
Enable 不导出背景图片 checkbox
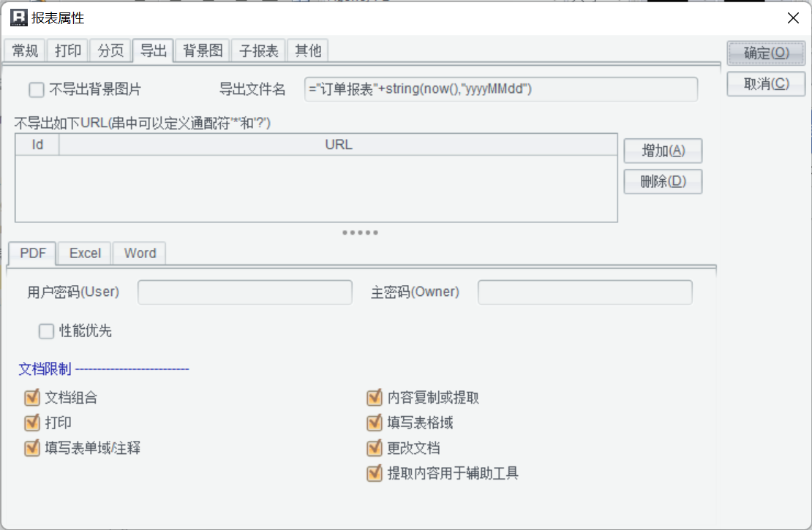[37, 90]
